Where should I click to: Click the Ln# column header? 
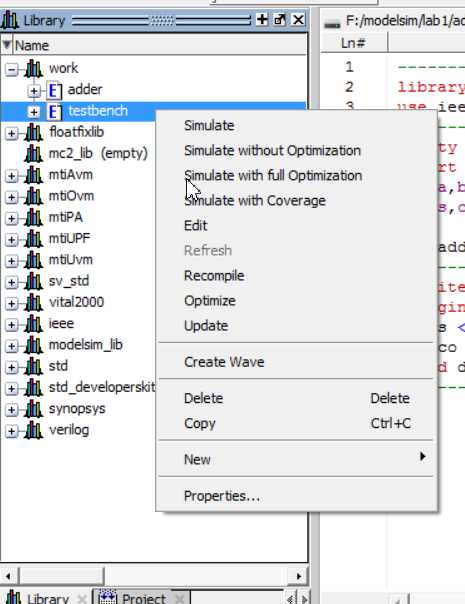[x=353, y=43]
